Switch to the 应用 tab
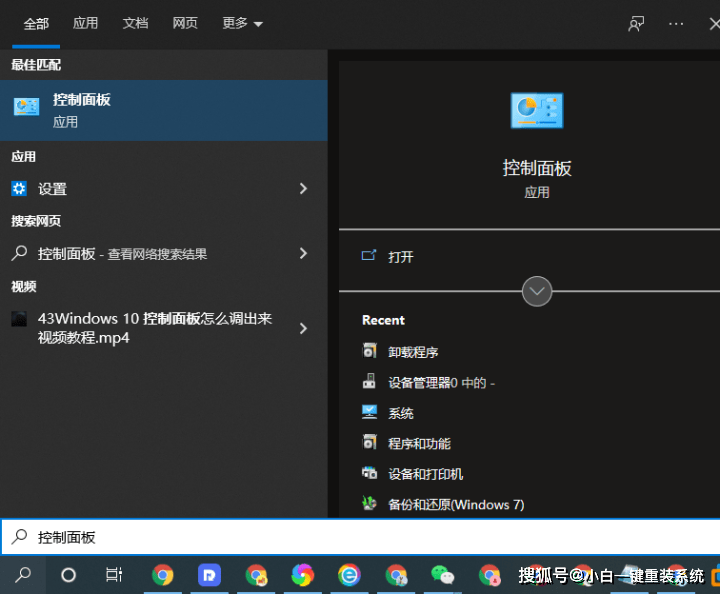The height and width of the screenshot is (594, 720). click(86, 23)
